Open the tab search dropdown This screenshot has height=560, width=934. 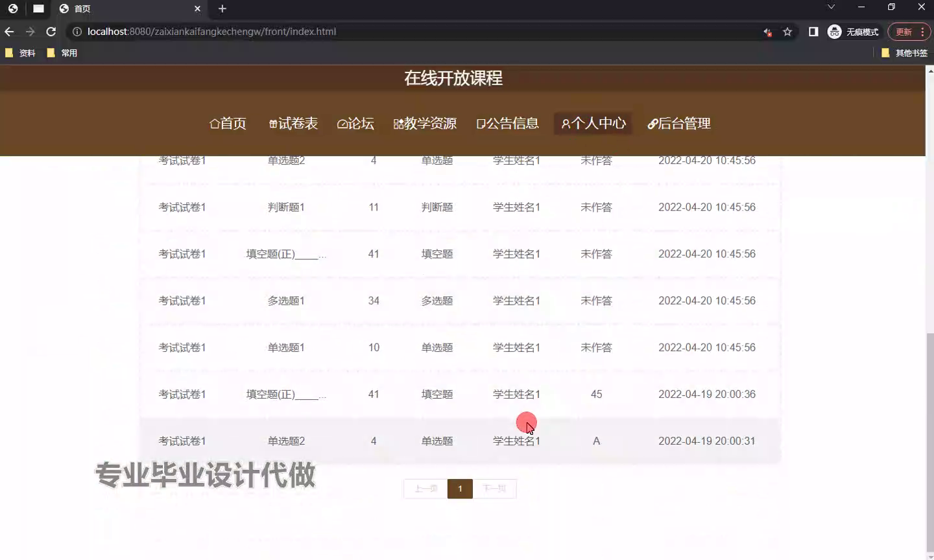pos(831,7)
